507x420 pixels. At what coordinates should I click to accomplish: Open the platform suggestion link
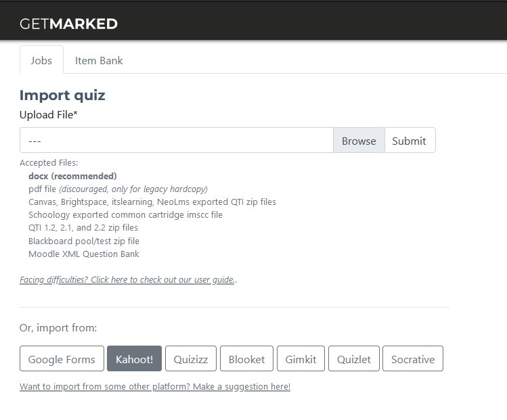pyautogui.click(x=155, y=386)
